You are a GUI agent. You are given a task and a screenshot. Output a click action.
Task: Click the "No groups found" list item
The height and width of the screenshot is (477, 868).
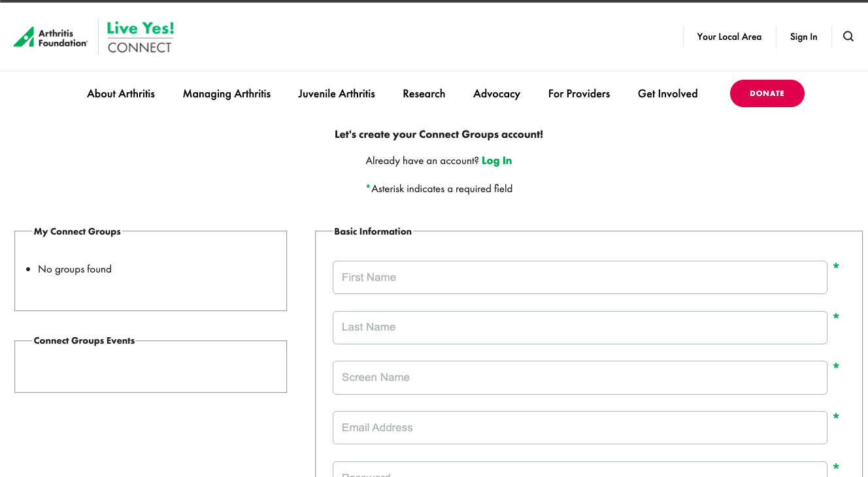click(75, 269)
